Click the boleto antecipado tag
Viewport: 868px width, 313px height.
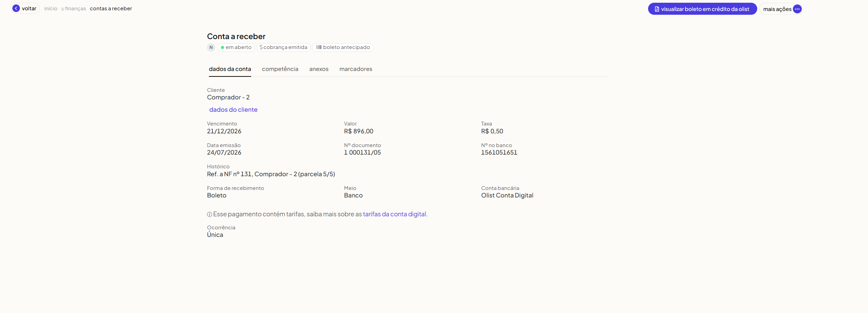coord(343,47)
